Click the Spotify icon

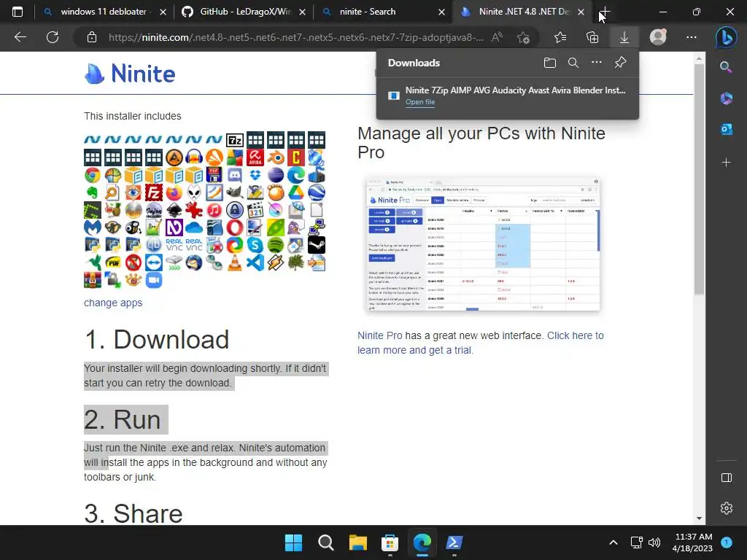pos(275,245)
